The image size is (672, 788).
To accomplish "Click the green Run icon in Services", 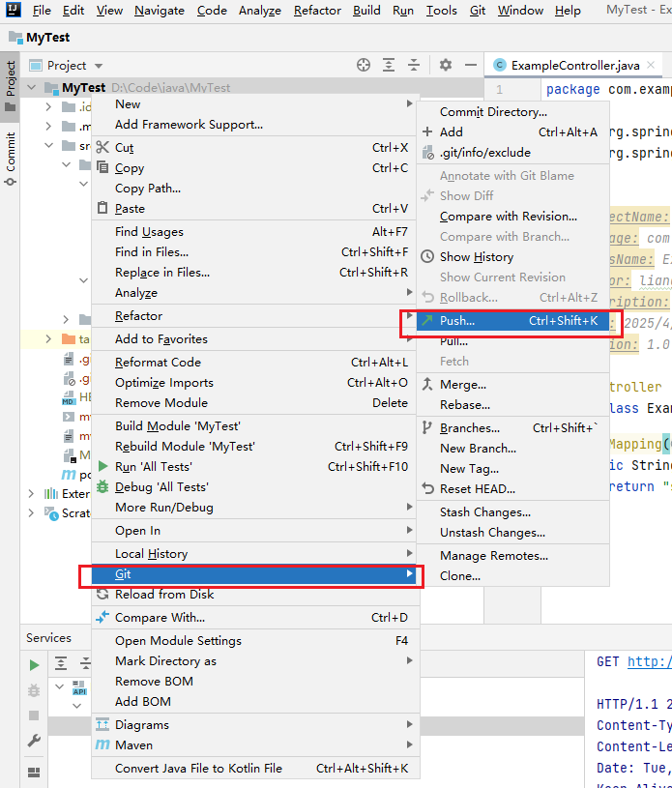I will [x=34, y=665].
